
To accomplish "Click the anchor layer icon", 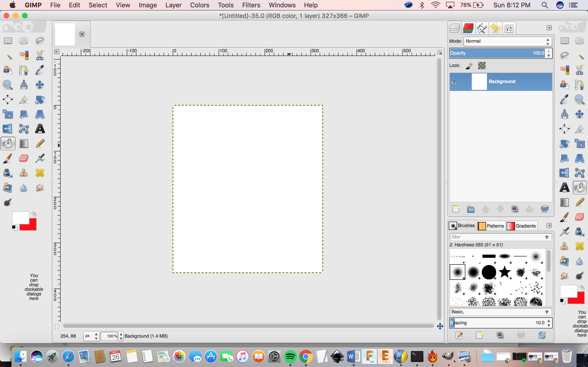I will coord(529,209).
